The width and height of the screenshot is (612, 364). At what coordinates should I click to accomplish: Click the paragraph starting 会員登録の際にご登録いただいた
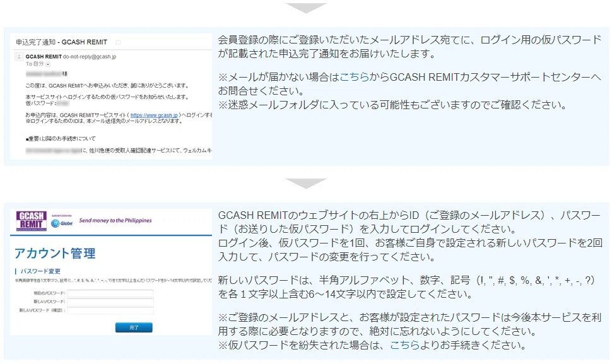click(409, 47)
